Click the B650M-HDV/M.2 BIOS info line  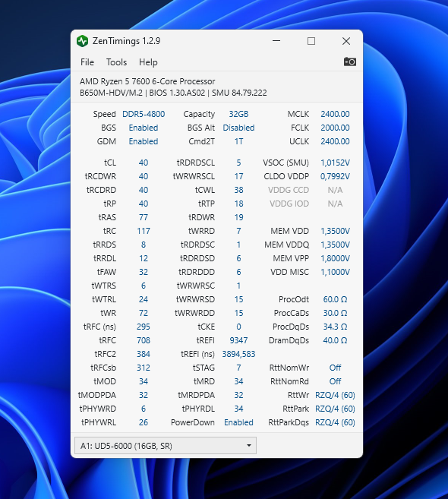[x=173, y=93]
